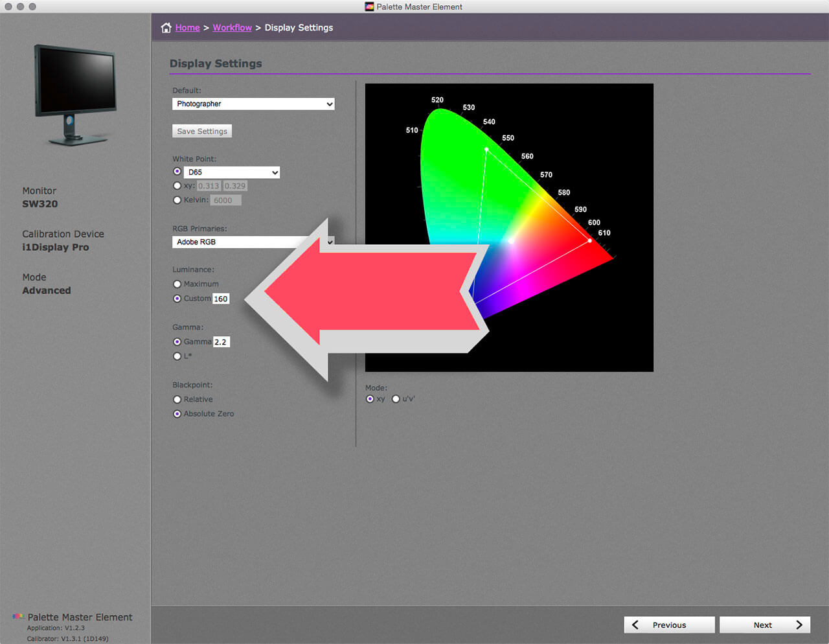
Task: Set Blackpoint to Relative
Action: coord(177,399)
